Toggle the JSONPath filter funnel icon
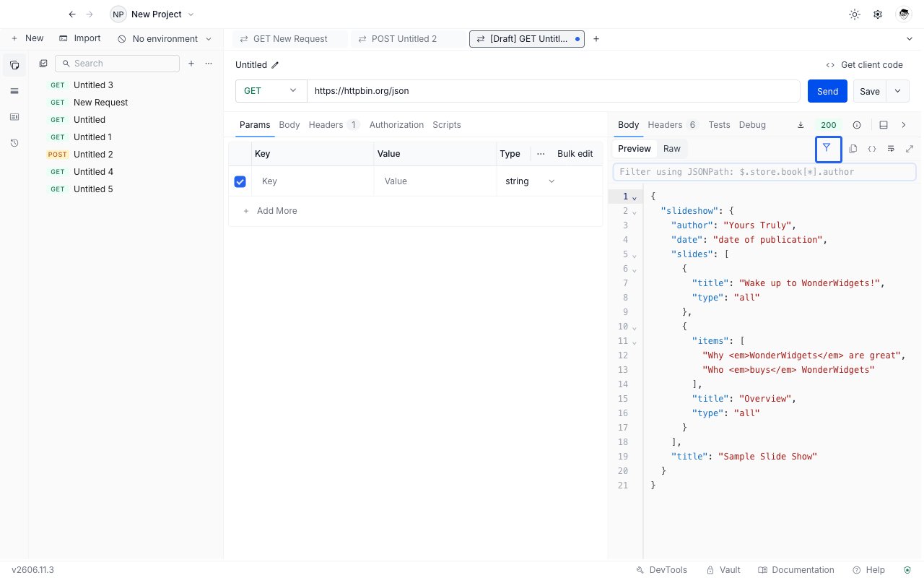 tap(827, 148)
